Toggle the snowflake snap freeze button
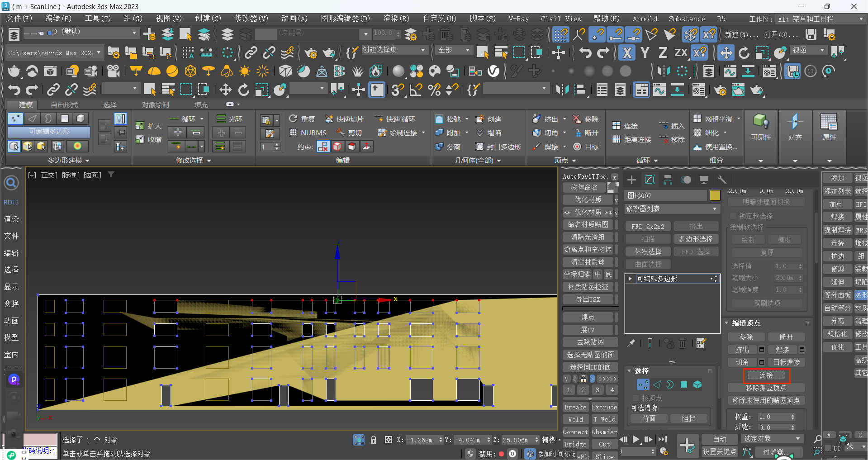 (x=691, y=34)
